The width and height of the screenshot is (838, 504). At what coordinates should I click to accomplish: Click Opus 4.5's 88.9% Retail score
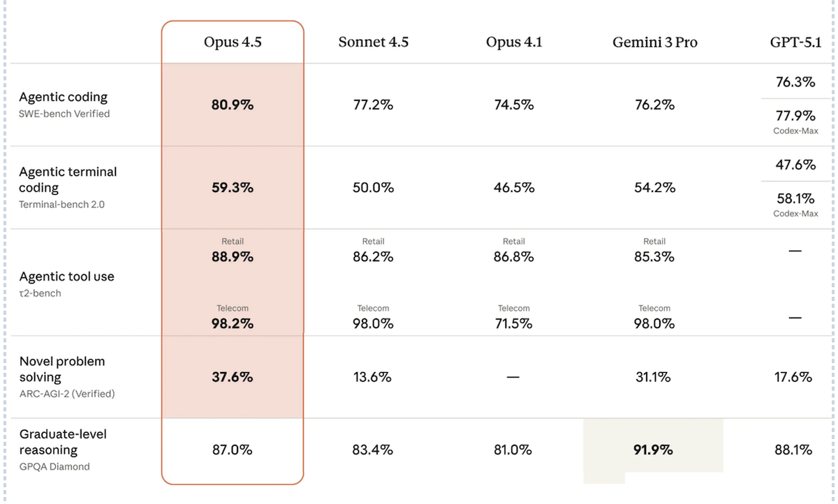pos(233,257)
